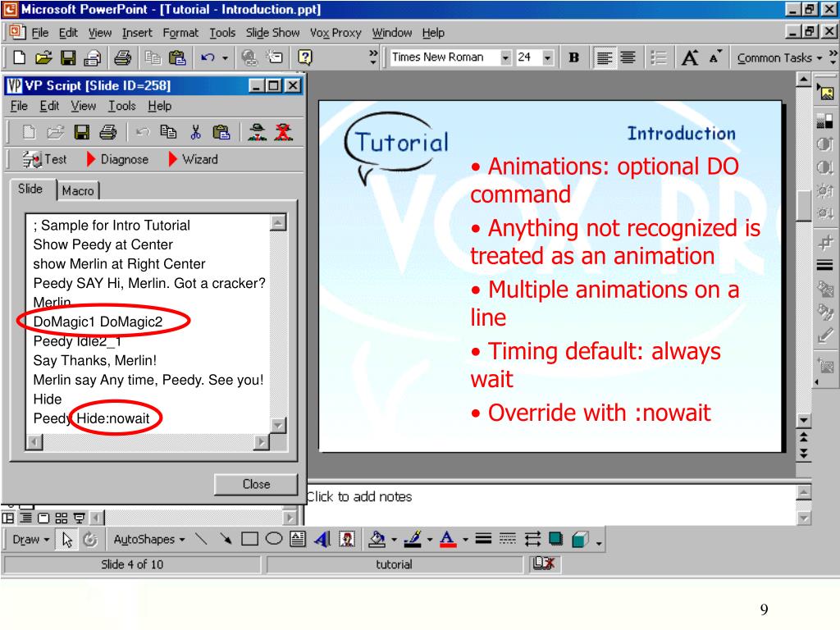Toggle Align Left paragraph button
This screenshot has height=630, width=840.
[605, 57]
